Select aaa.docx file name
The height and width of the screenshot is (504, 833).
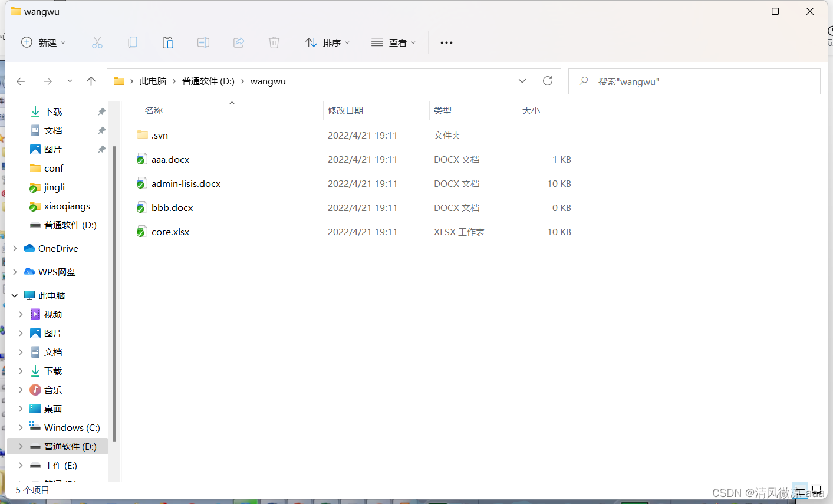(x=170, y=159)
